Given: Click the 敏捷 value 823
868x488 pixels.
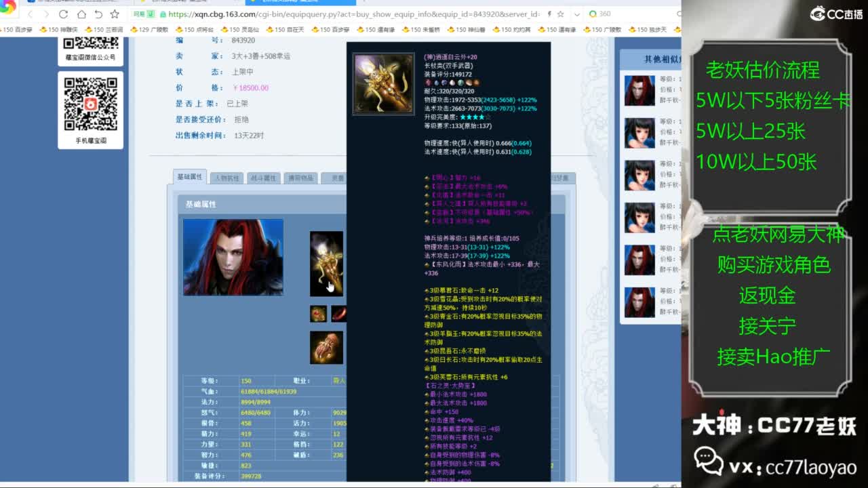Looking at the screenshot, I should 246,466.
